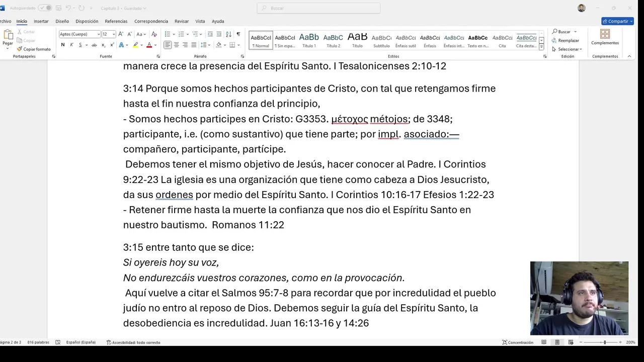Apply the red font color
Screen dimensions: 644x362
pyautogui.click(x=149, y=45)
